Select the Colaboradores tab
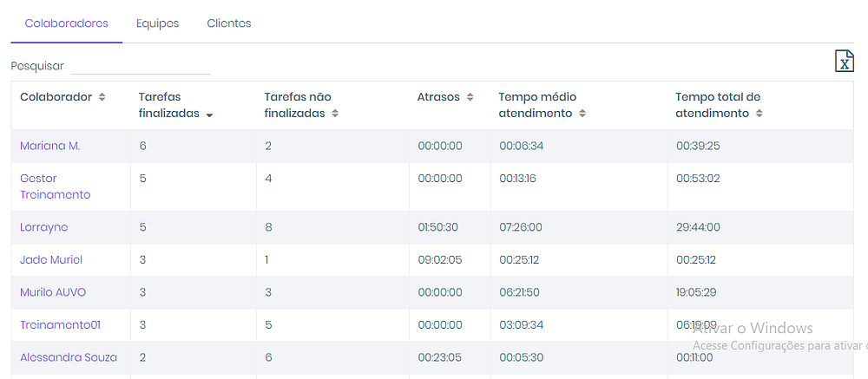The height and width of the screenshot is (379, 868). point(67,23)
